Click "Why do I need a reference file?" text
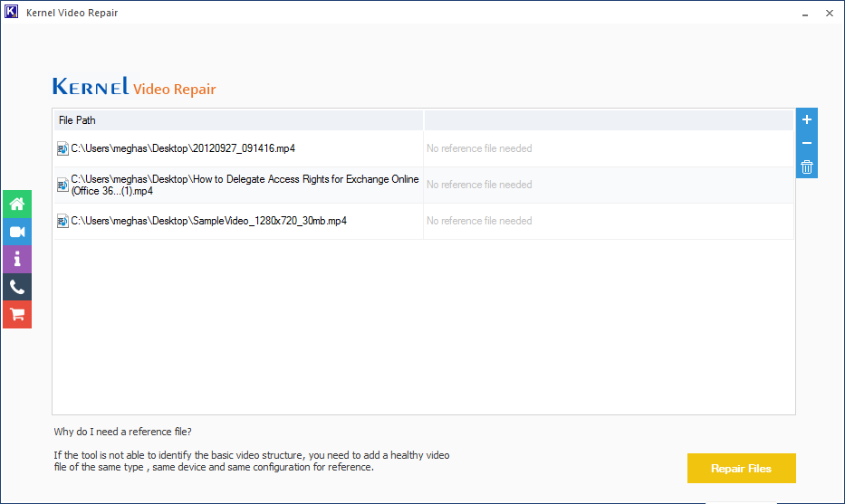 [122, 432]
